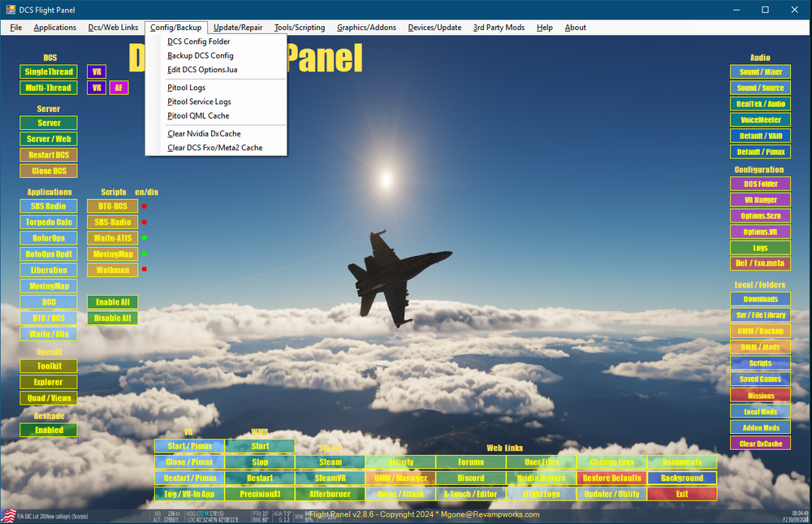Toggle the MovingMap script status dot
The width and height of the screenshot is (812, 524).
pyautogui.click(x=145, y=254)
